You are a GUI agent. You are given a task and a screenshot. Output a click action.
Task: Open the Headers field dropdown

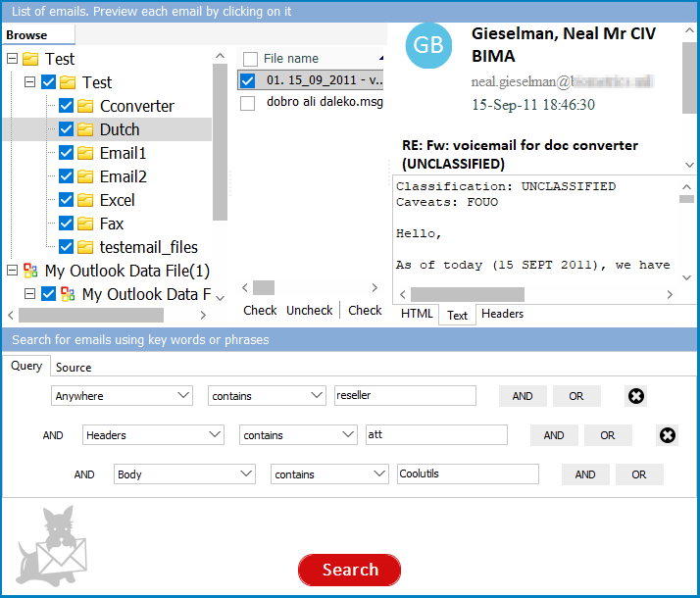tap(153, 435)
